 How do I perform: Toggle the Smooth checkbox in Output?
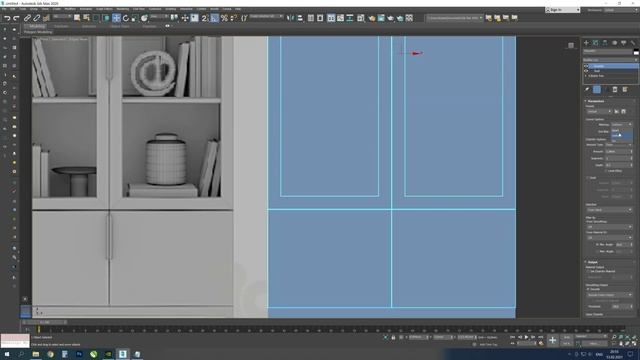(588, 289)
